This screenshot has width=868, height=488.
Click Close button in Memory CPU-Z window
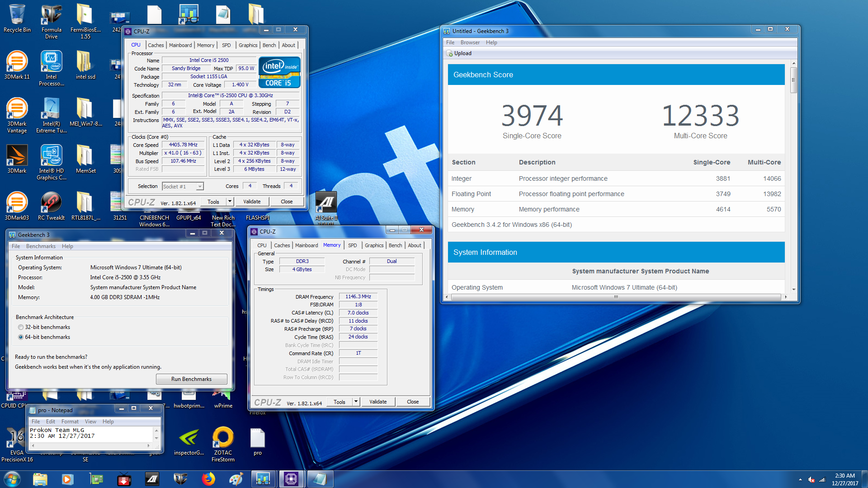pyautogui.click(x=413, y=402)
